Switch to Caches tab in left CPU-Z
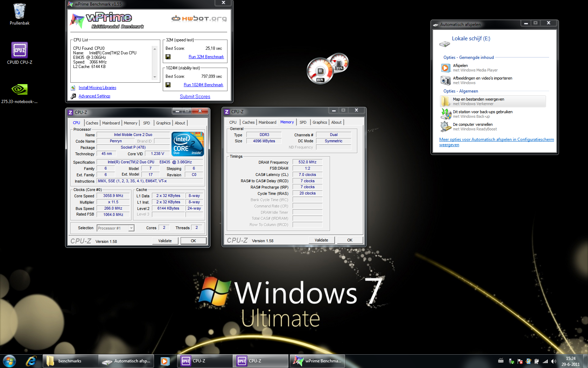 92,123
